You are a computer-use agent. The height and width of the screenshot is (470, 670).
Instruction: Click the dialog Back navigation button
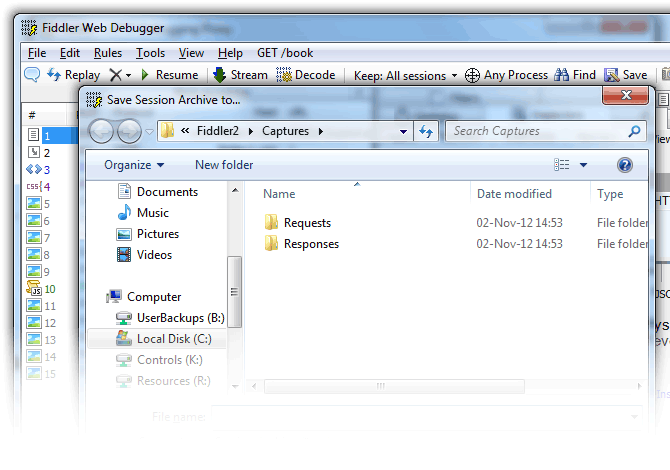[101, 131]
